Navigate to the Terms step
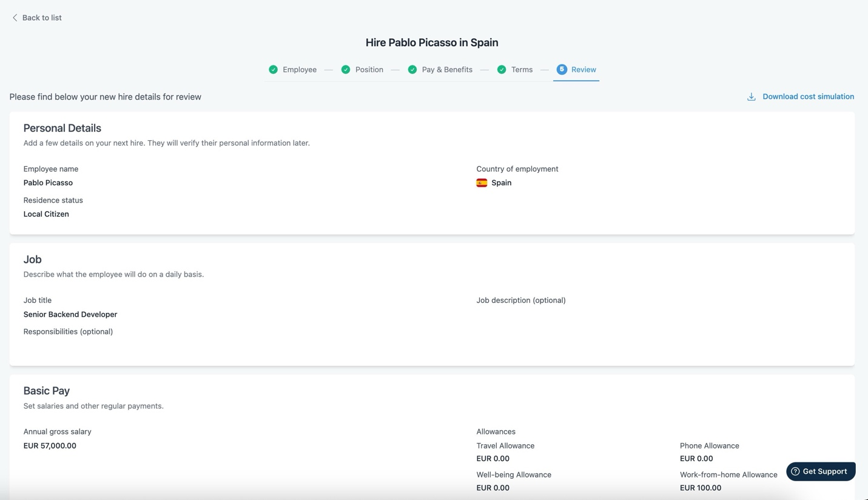868x500 pixels. click(x=522, y=70)
